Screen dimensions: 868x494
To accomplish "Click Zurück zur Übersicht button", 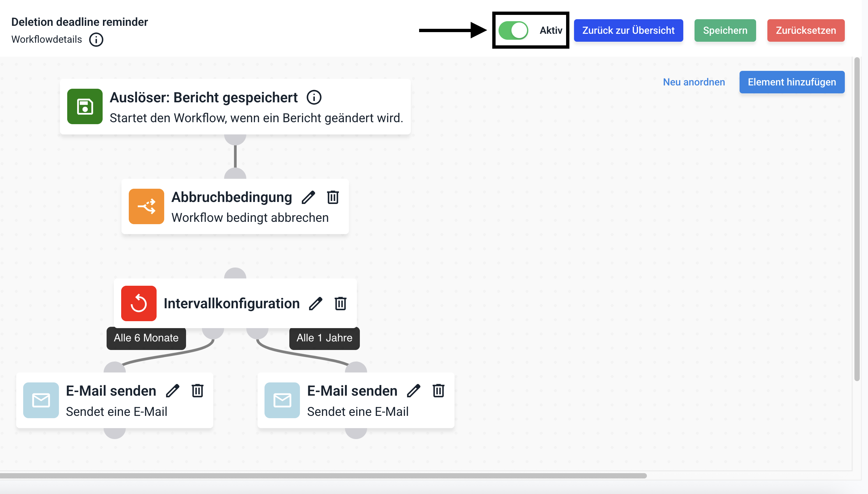I will (628, 30).
